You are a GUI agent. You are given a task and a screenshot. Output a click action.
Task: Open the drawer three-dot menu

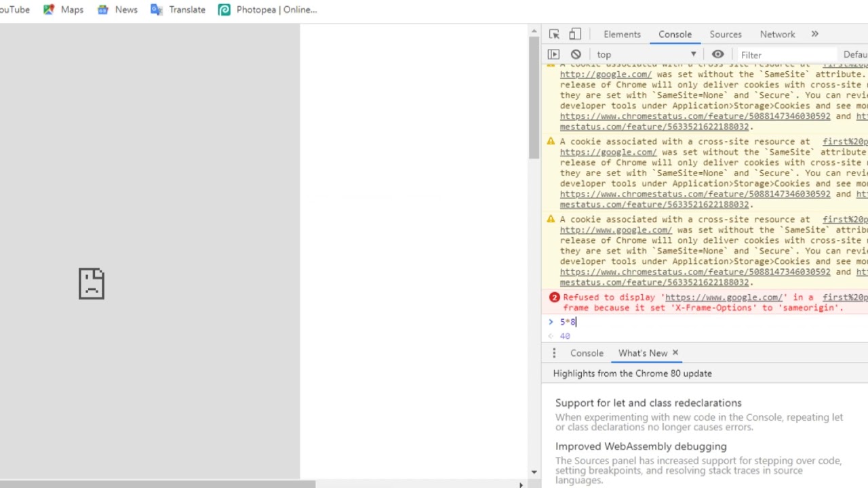554,353
